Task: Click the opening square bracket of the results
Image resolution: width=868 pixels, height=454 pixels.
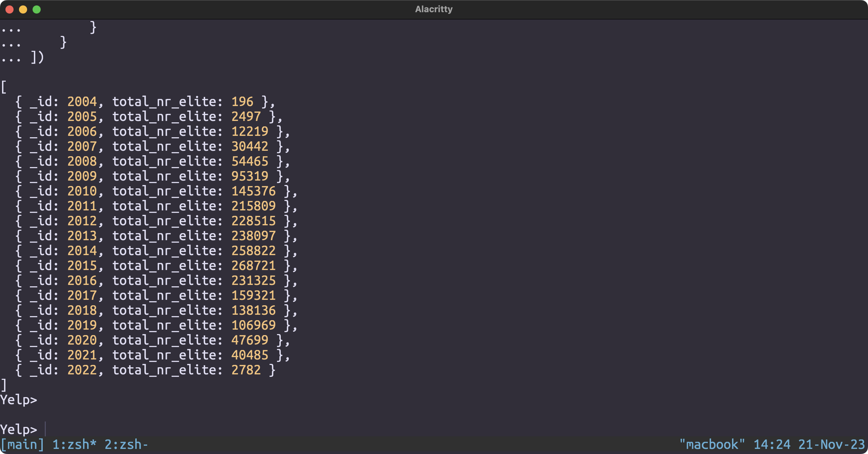Action: 4,87
